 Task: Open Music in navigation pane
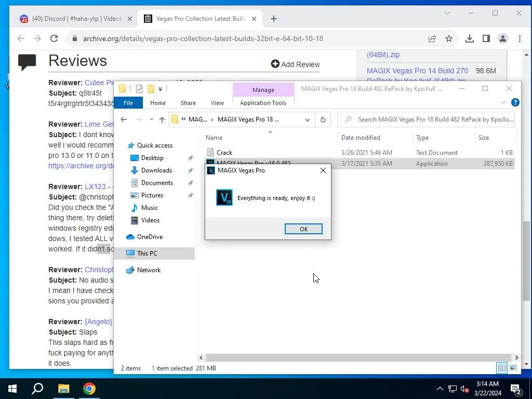coord(149,208)
